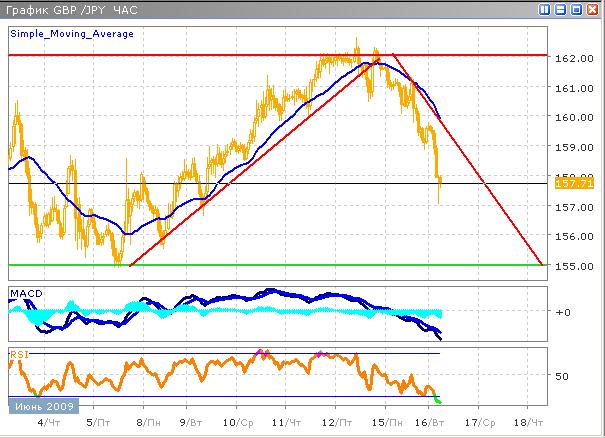
Task: Click the '+0' level label in MACD panel
Action: (x=564, y=312)
